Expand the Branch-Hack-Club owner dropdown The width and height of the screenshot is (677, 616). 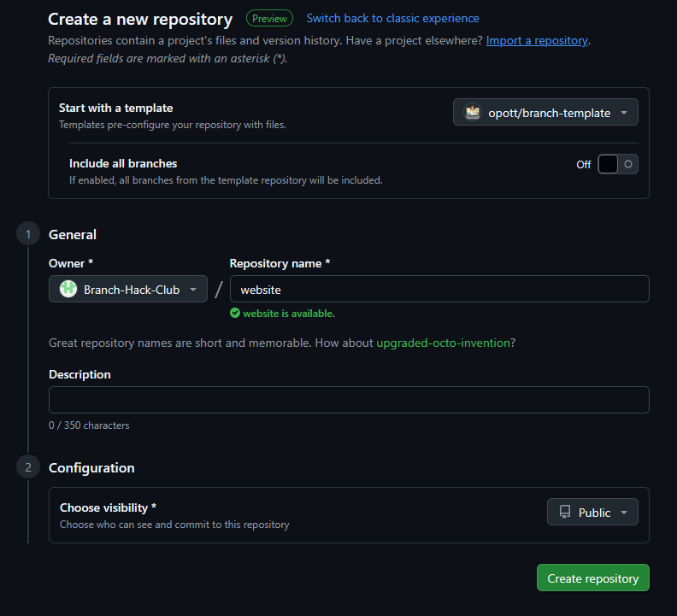(128, 289)
